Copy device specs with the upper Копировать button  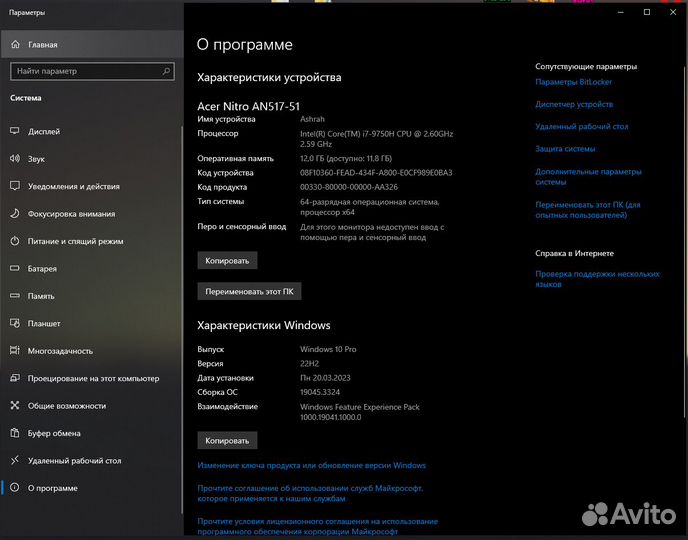227,261
